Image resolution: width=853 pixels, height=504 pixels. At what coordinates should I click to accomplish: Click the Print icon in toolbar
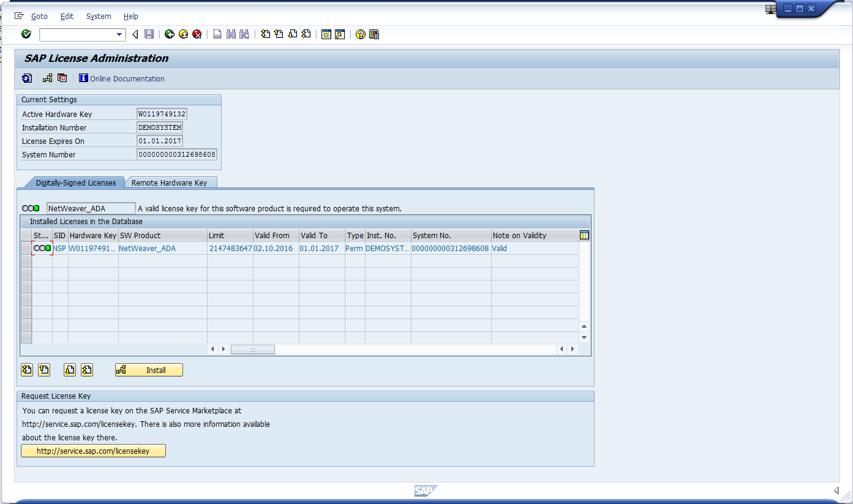coord(217,34)
